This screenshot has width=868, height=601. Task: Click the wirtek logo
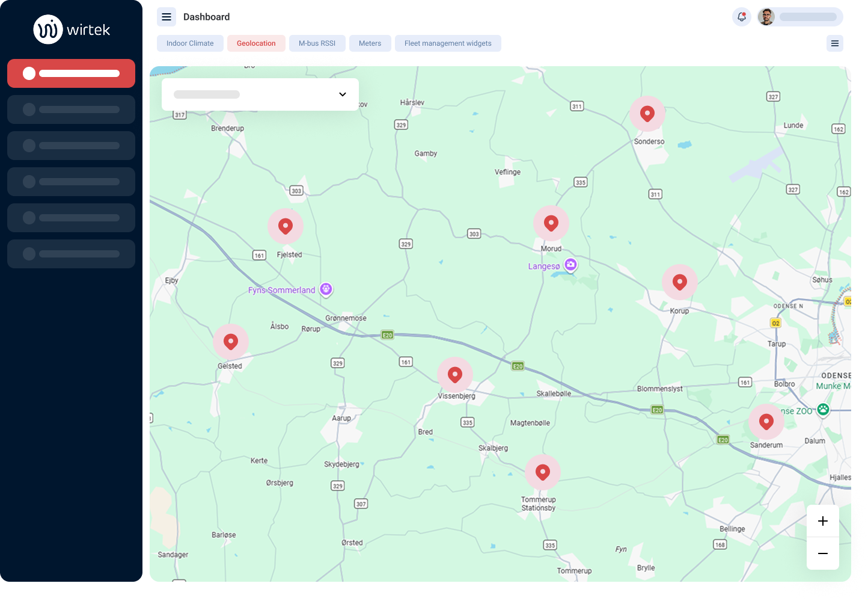coord(72,29)
